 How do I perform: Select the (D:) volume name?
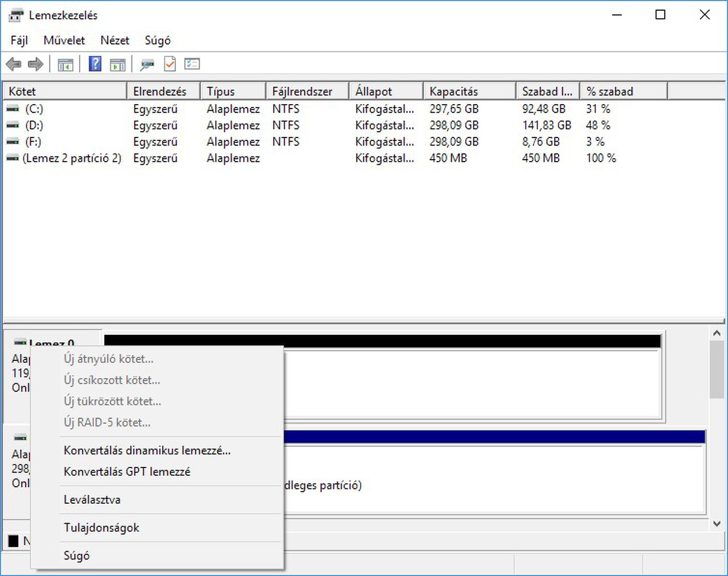click(x=34, y=125)
